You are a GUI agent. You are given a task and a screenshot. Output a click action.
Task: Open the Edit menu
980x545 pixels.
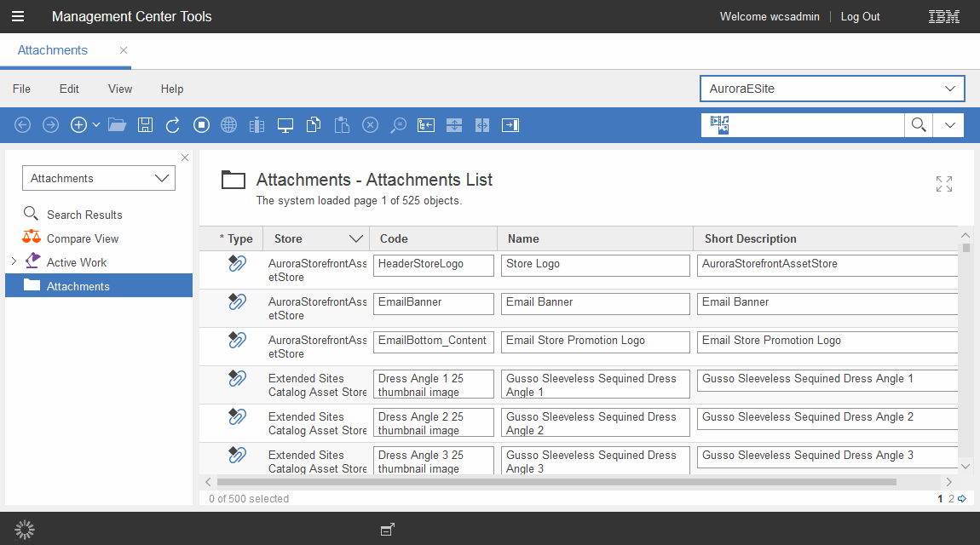[69, 89]
